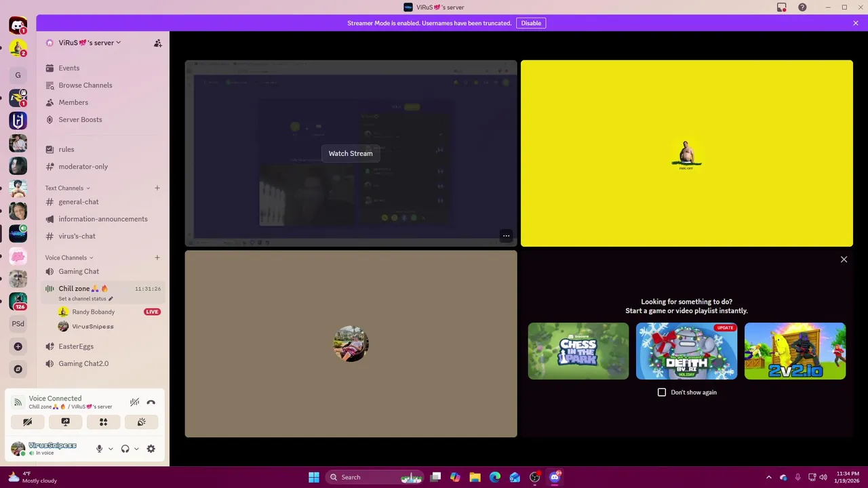The height and width of the screenshot is (488, 868).
Task: Click the invite people icon beside server name
Action: [157, 43]
